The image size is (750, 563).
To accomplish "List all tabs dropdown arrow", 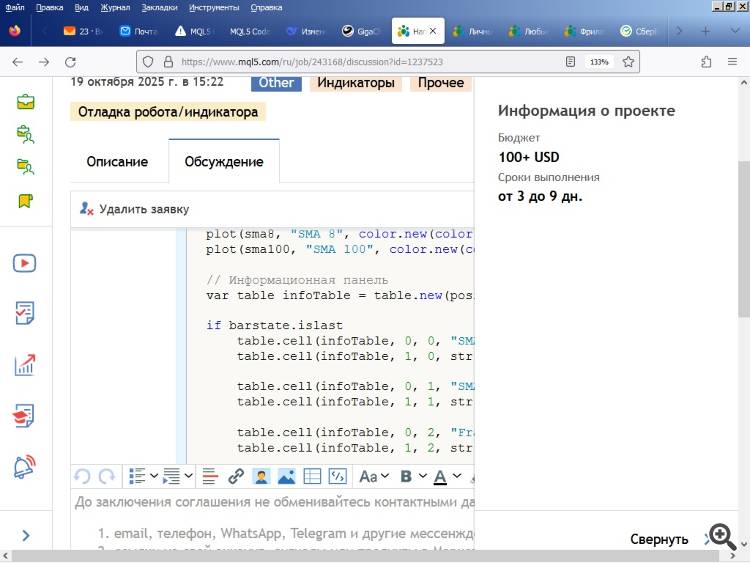I will (x=735, y=31).
